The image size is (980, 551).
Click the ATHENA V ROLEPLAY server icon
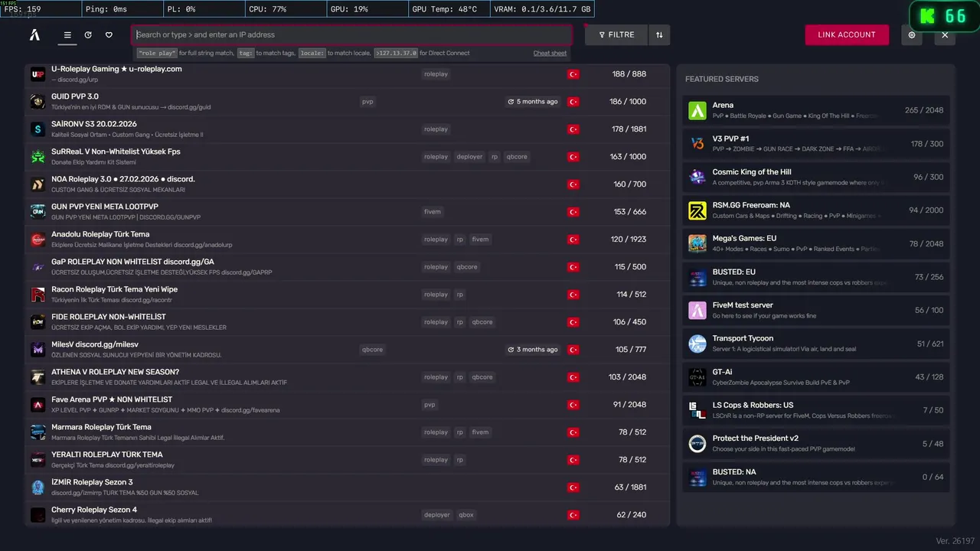pyautogui.click(x=38, y=377)
